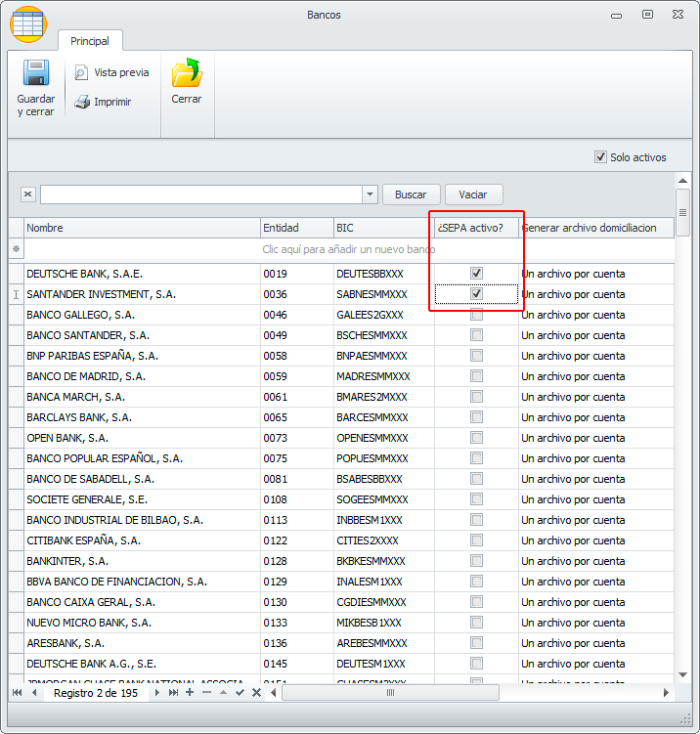Uncheck SEPA activo for DEUTSCHE BANK, S.A.E.
Image resolution: width=700 pixels, height=734 pixels.
pyautogui.click(x=476, y=274)
